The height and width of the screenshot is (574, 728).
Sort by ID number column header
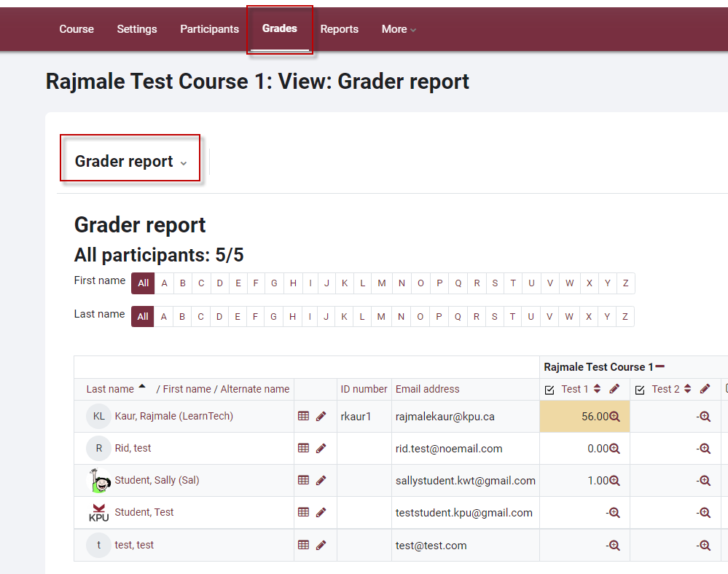click(364, 389)
